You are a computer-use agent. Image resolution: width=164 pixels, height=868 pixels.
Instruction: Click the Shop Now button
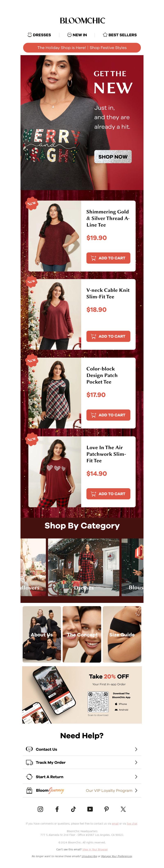tap(113, 157)
